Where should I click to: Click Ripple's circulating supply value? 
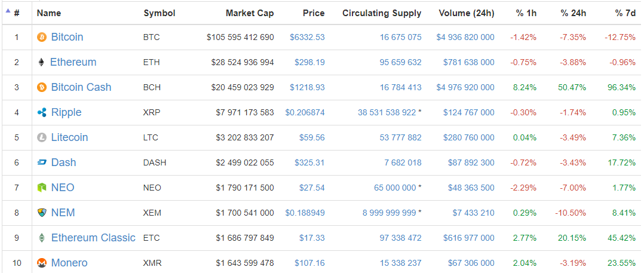coord(387,112)
